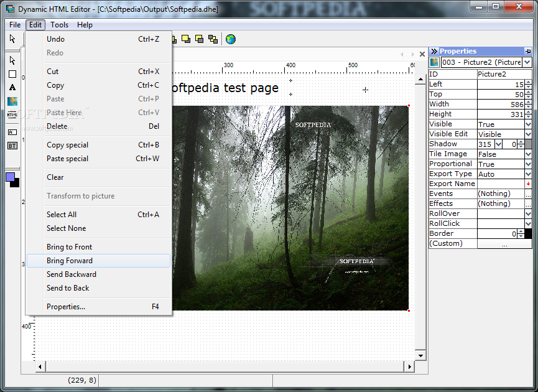538x392 pixels.
Task: Open the RollClick dropdown
Action: [529, 224]
